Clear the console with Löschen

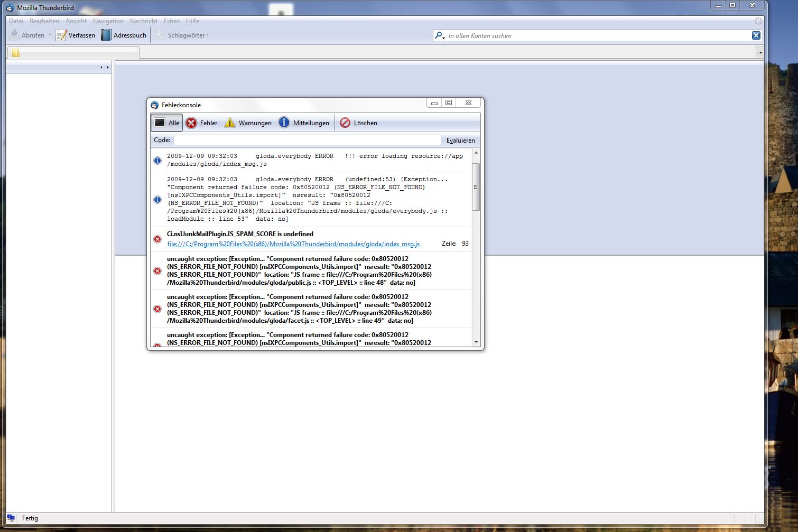point(358,123)
